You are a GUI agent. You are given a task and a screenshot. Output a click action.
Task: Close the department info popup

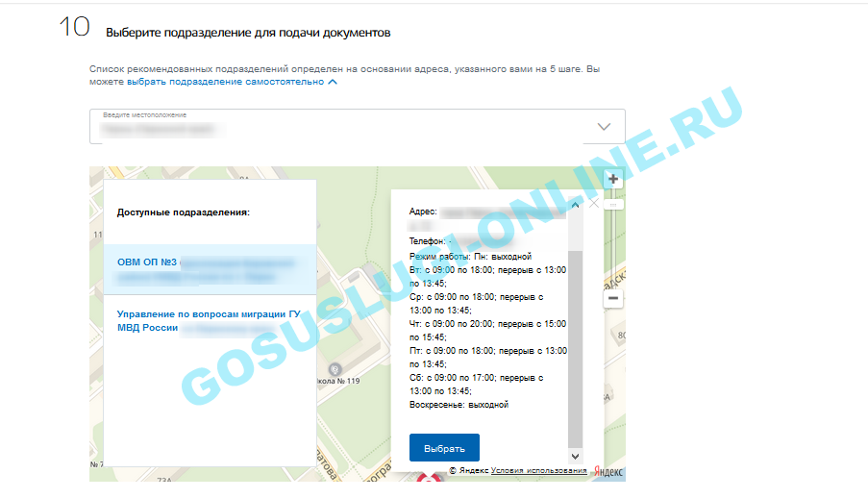pos(594,203)
